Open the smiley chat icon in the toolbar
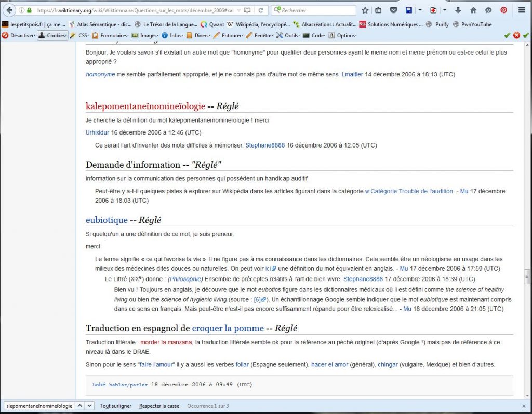Image resolution: width=532 pixels, height=414 pixels. (x=488, y=9)
